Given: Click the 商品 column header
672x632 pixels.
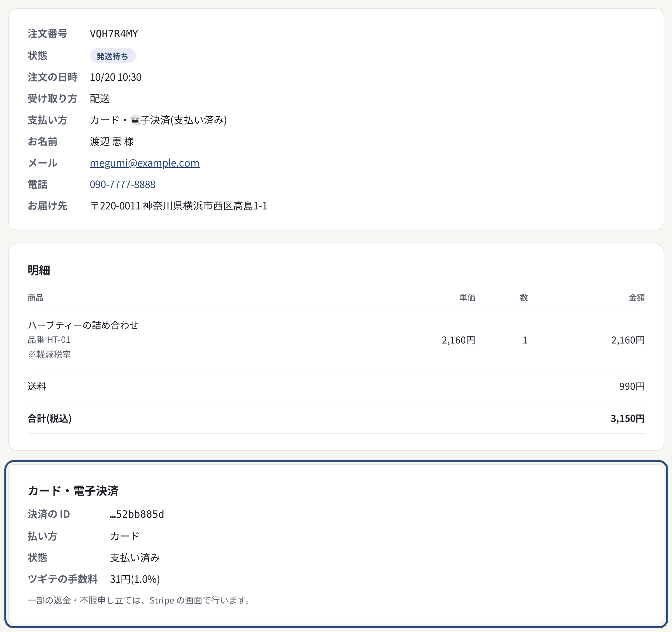Looking at the screenshot, I should coord(36,298).
